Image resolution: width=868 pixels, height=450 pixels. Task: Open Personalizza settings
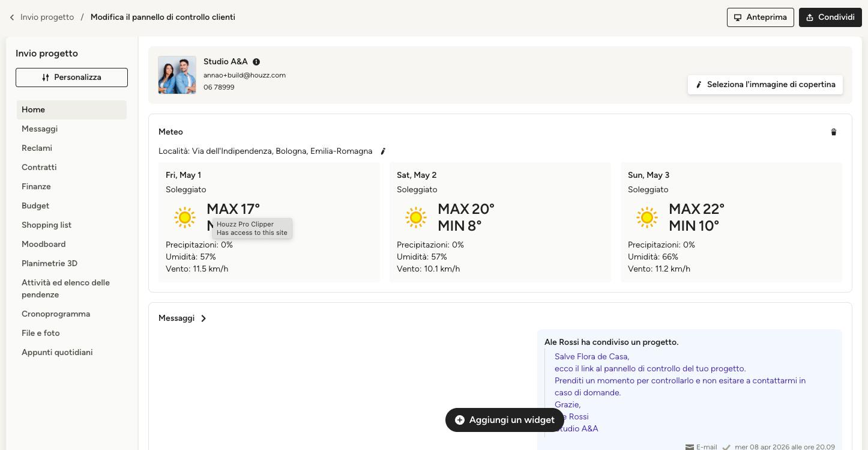pos(71,78)
